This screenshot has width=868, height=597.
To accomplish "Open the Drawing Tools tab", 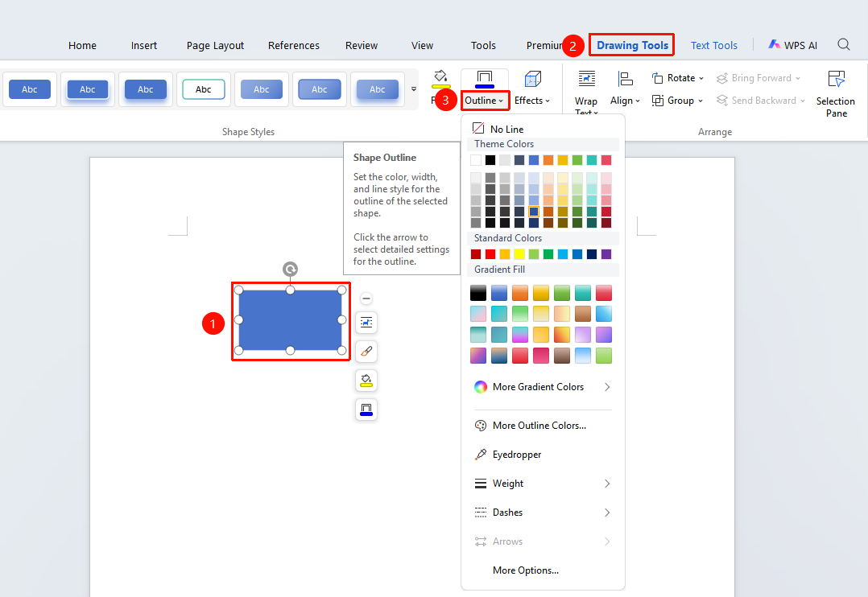I will [x=632, y=45].
